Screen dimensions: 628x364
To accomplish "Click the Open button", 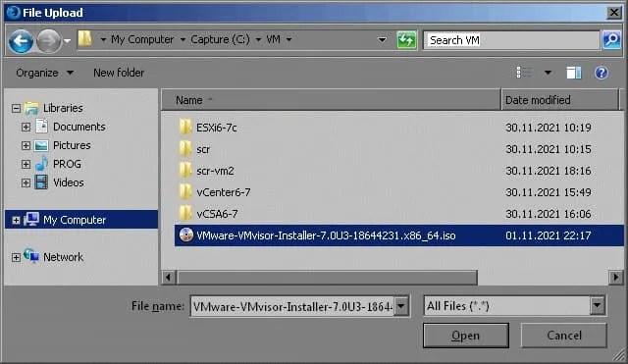I will [466, 336].
